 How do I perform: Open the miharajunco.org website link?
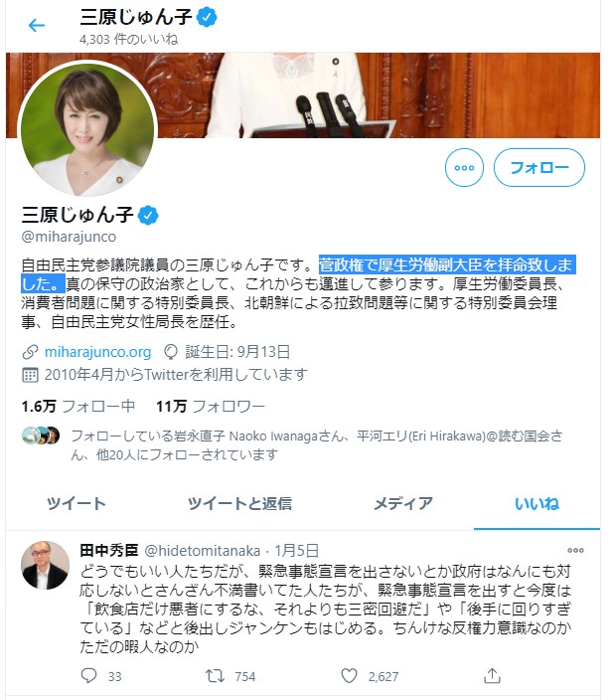(97, 352)
